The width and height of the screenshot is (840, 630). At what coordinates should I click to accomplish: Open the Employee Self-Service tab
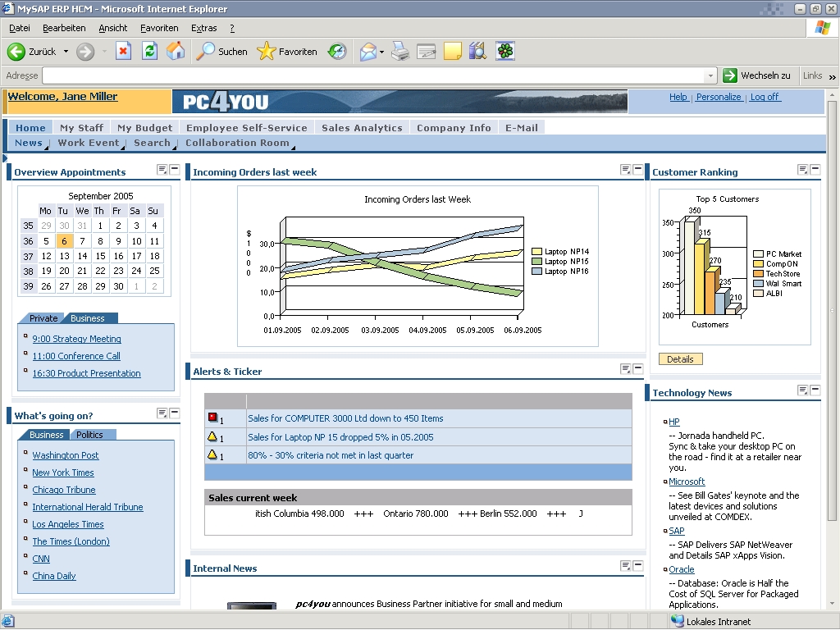click(246, 127)
